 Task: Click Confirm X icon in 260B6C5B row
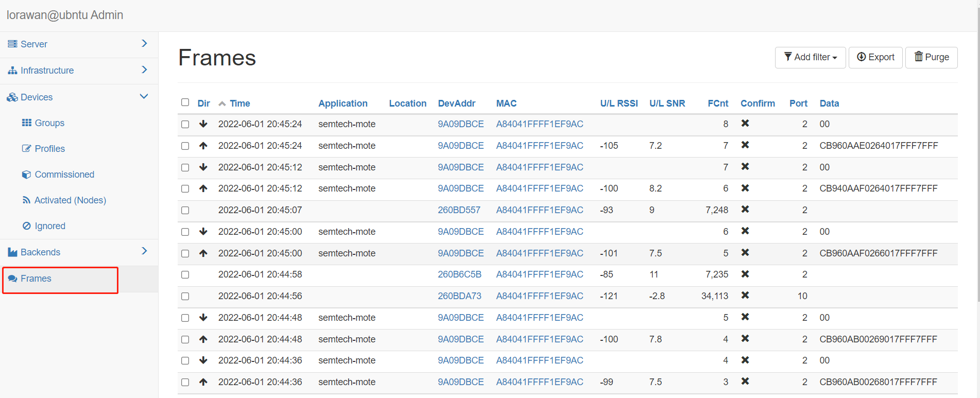pos(745,274)
